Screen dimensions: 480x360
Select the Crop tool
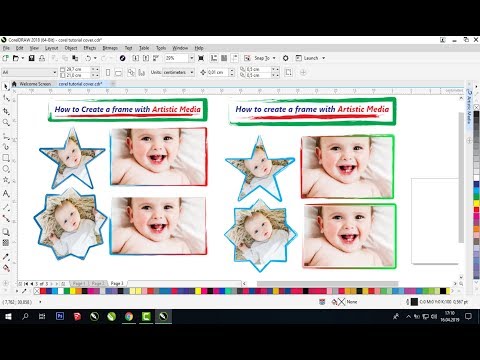[x=6, y=111]
